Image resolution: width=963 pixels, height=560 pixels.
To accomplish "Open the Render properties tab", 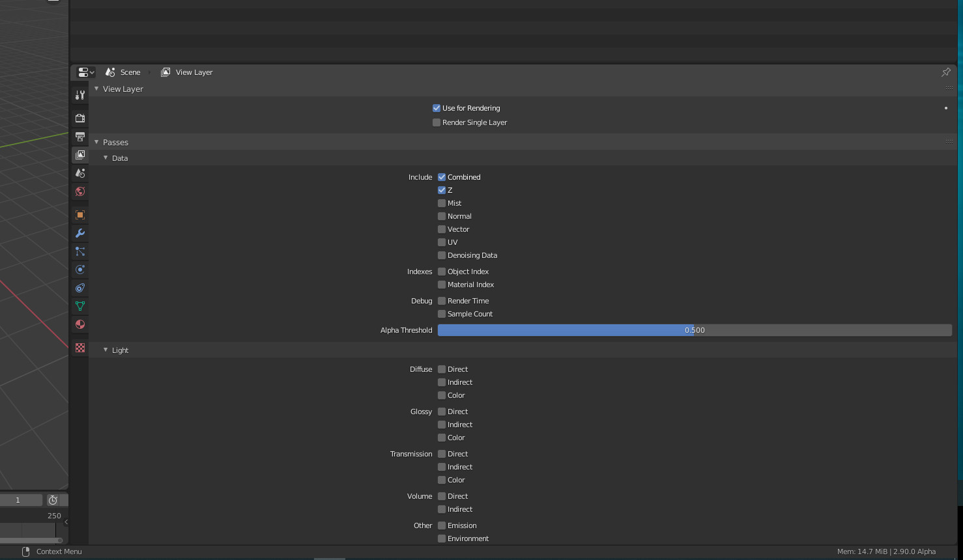I will pos(80,119).
